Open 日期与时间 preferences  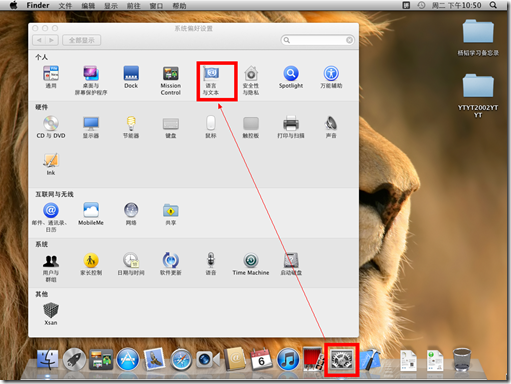point(131,264)
